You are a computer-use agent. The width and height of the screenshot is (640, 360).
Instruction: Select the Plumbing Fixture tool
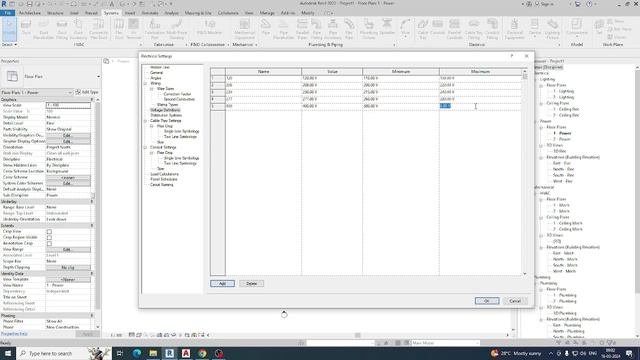click(369, 28)
